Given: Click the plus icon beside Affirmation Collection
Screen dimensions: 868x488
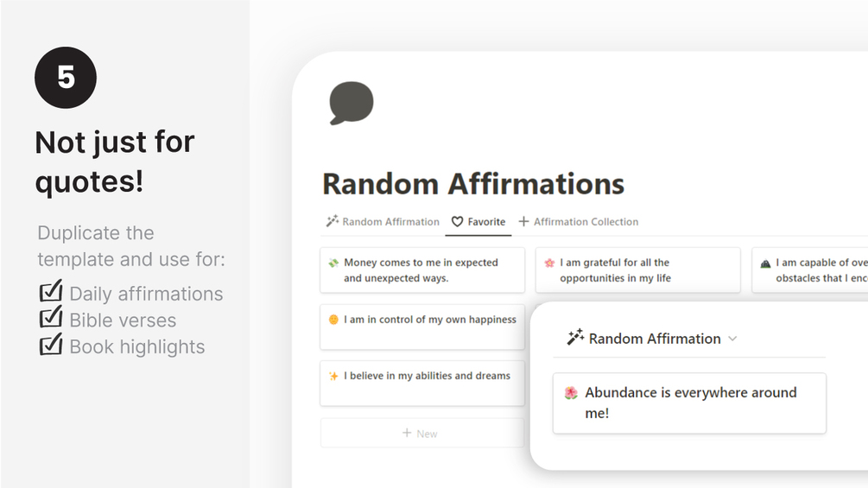Looking at the screenshot, I should (x=523, y=222).
